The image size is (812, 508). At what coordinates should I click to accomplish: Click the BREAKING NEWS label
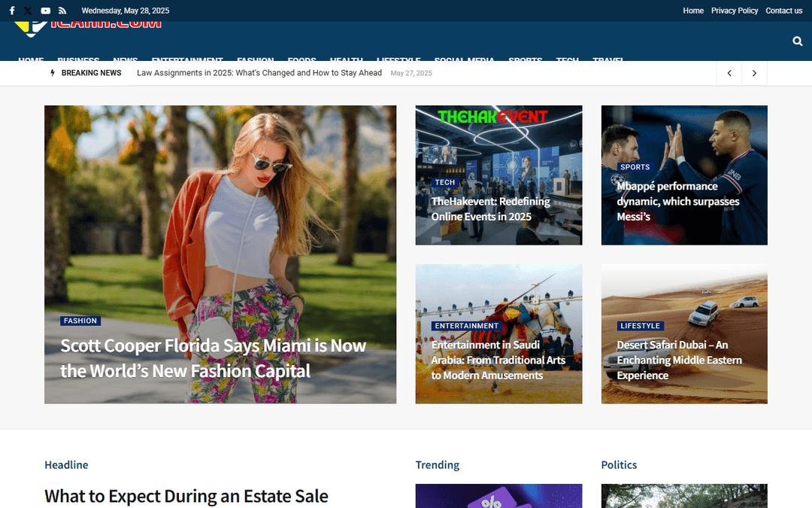(x=91, y=73)
